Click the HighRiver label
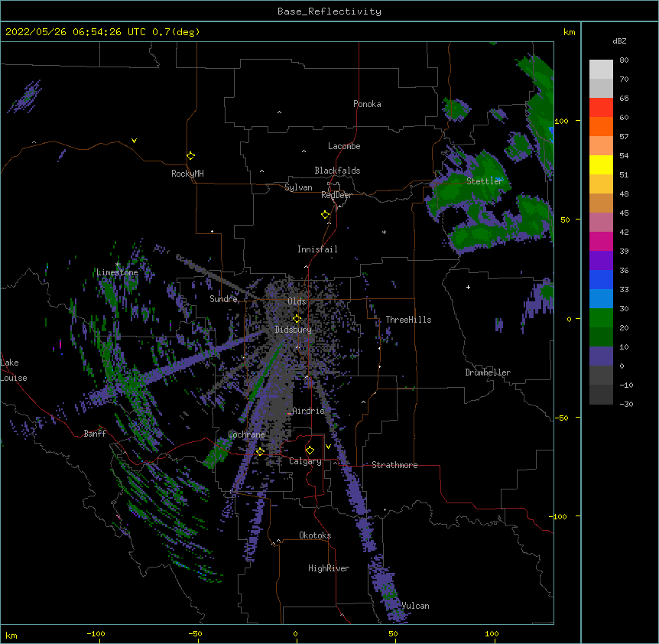This screenshot has width=659, height=644. pyautogui.click(x=329, y=568)
